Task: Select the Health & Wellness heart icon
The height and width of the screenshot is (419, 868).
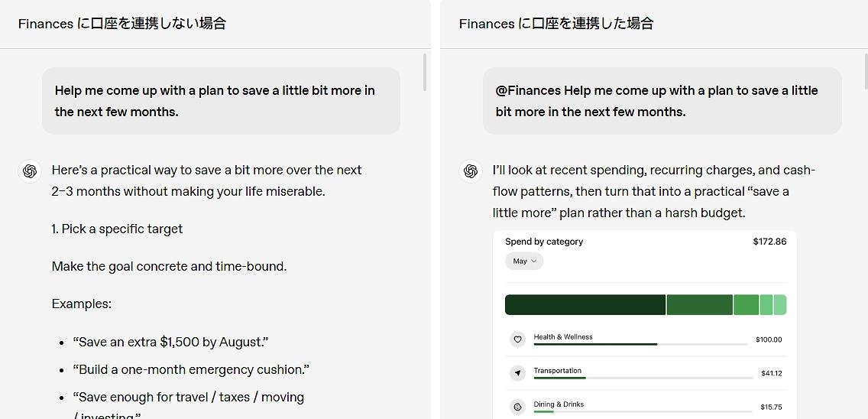Action: [x=517, y=339]
